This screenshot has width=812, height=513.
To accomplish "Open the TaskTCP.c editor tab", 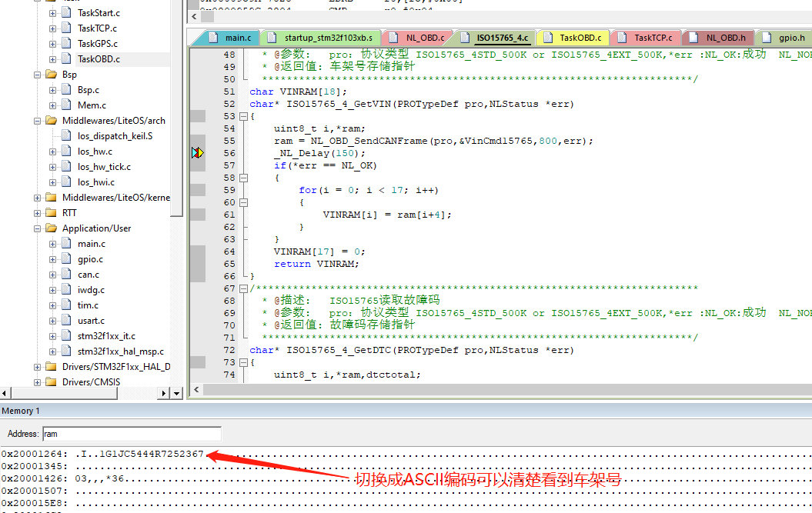I will [x=647, y=38].
